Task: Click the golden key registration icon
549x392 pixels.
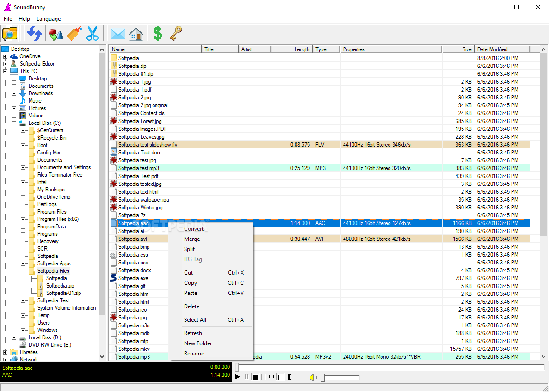Action: (176, 34)
